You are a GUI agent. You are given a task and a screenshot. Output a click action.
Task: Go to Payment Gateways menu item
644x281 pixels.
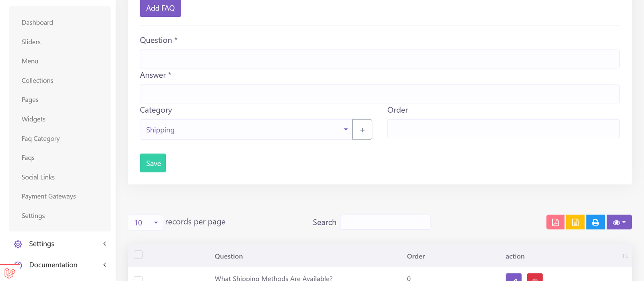point(49,196)
